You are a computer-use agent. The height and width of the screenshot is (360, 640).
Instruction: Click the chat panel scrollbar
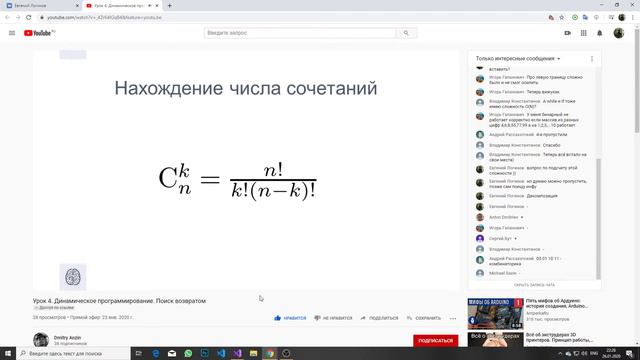598,218
